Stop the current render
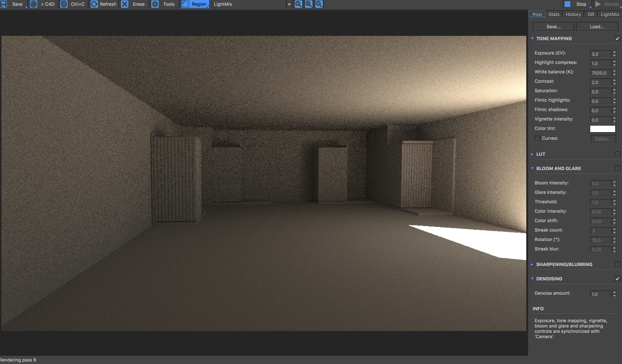 [x=577, y=4]
